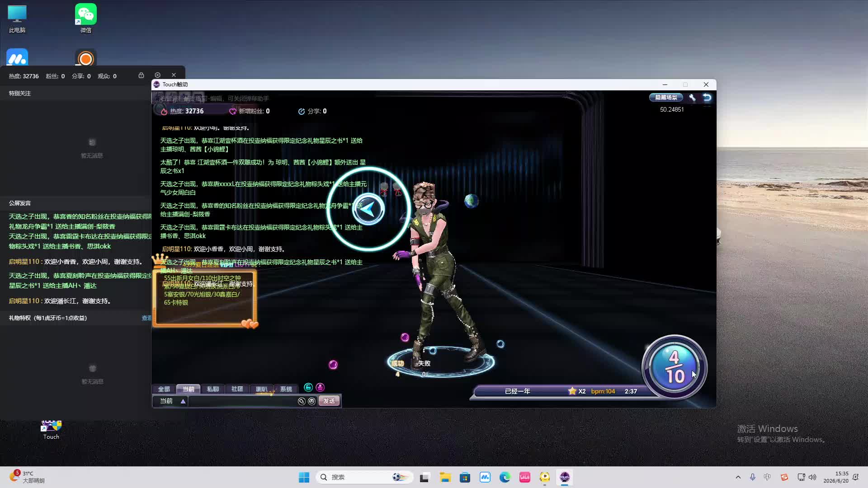Switch to the 私聊 chat tab
This screenshot has width=868, height=488.
click(x=212, y=389)
